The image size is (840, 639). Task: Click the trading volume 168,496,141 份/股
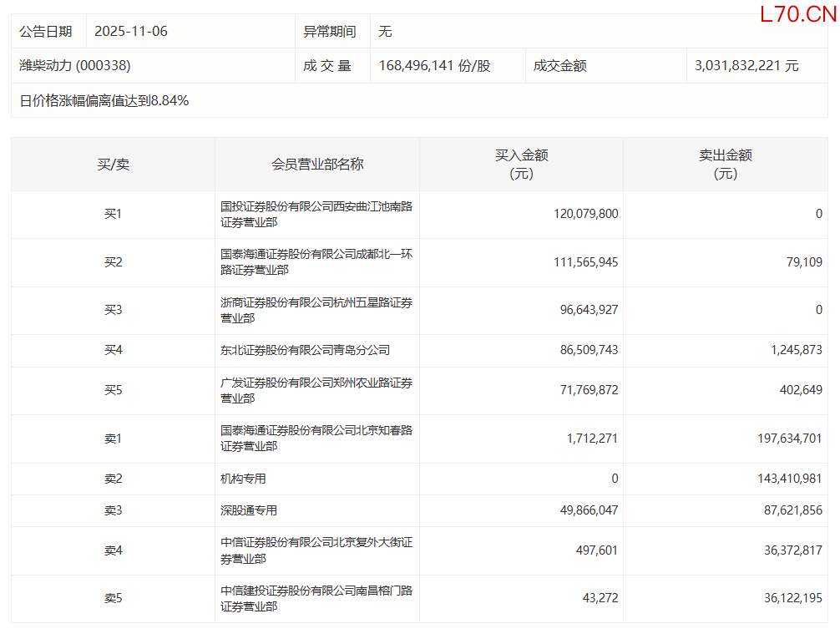coord(434,65)
